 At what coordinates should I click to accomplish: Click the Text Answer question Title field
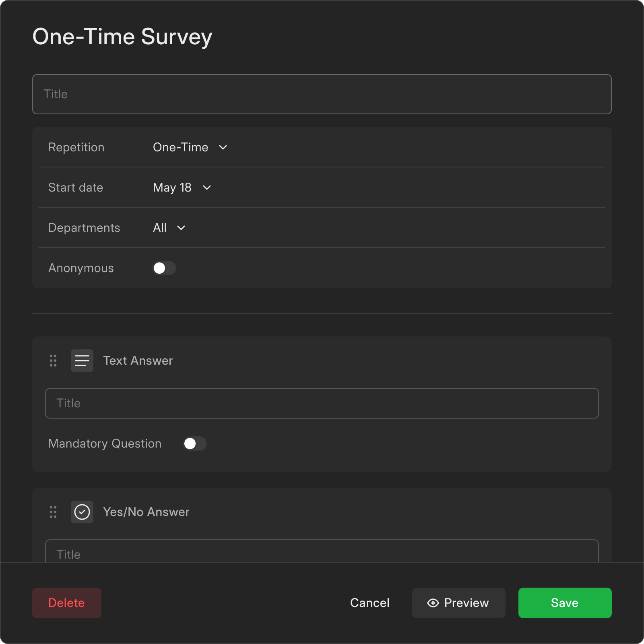click(322, 403)
